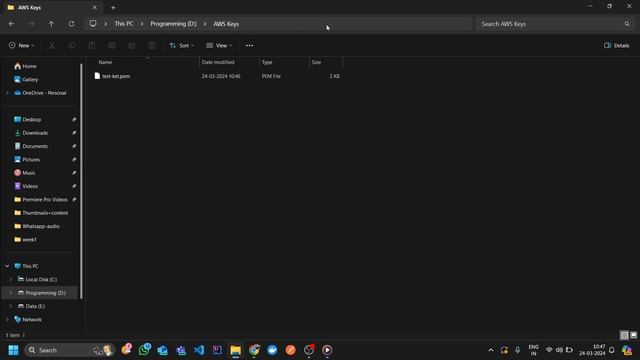The image size is (640, 360).
Task: Open File Explorer taskbar icon
Action: pos(236,350)
